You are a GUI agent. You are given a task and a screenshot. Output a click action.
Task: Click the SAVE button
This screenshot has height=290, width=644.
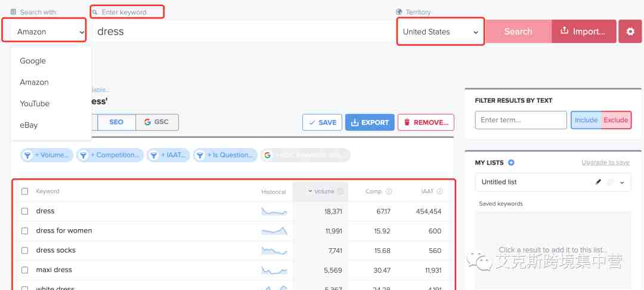(322, 122)
